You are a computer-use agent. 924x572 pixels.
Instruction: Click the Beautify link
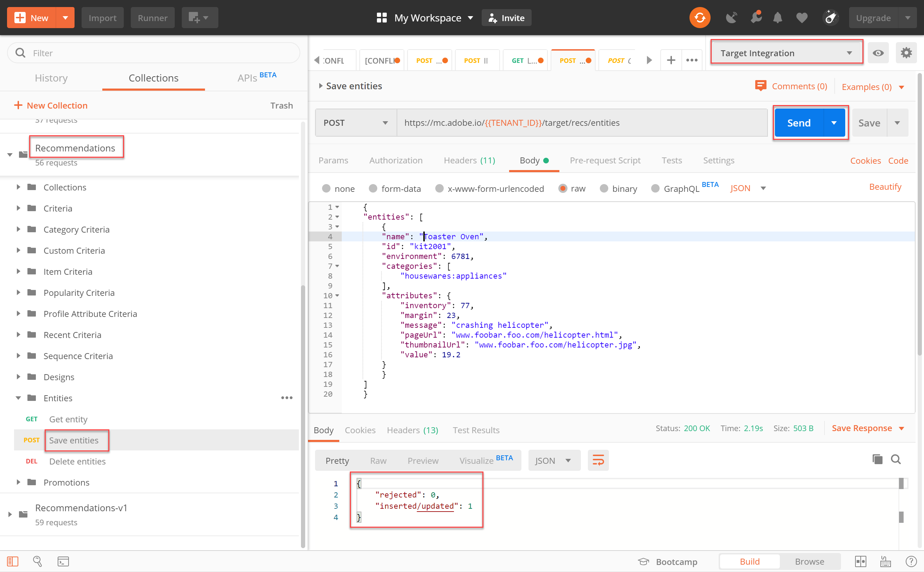click(885, 187)
